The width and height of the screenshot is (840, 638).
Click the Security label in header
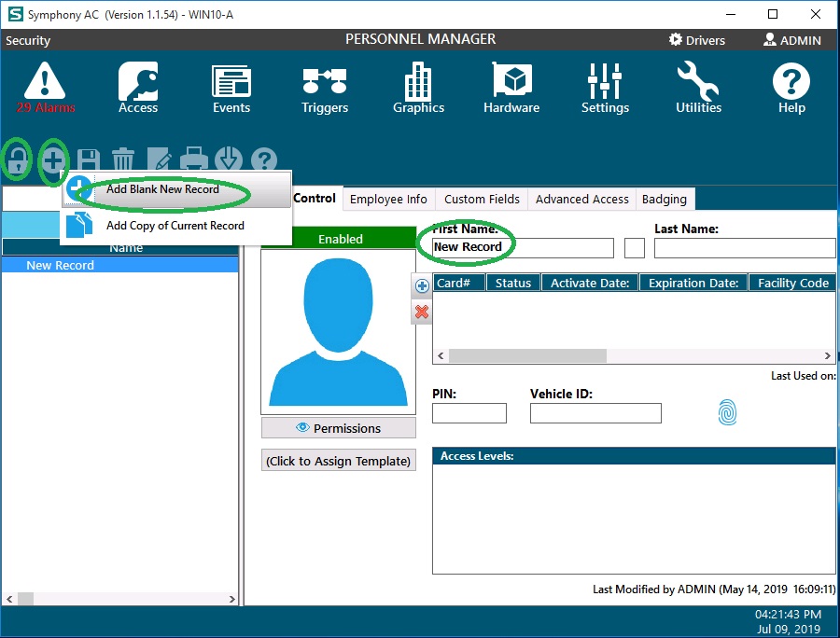pos(28,40)
